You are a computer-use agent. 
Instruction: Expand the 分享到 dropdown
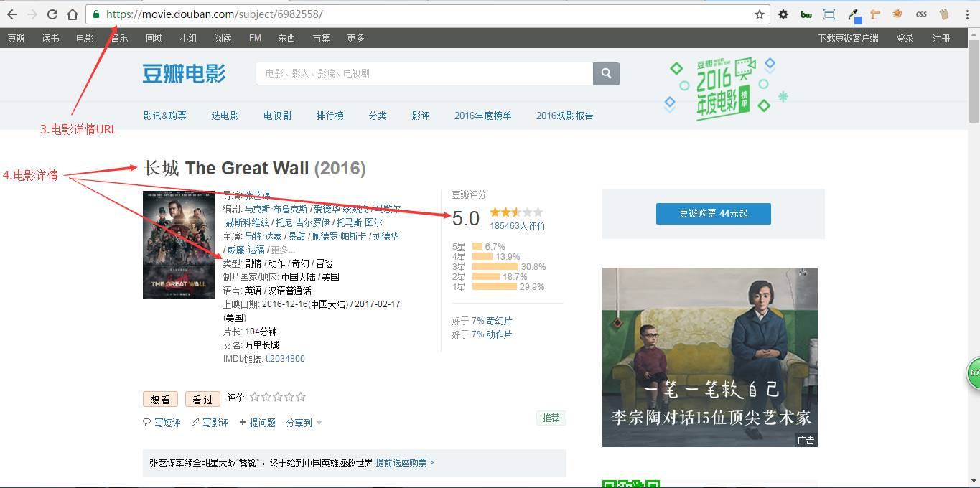click(x=304, y=423)
